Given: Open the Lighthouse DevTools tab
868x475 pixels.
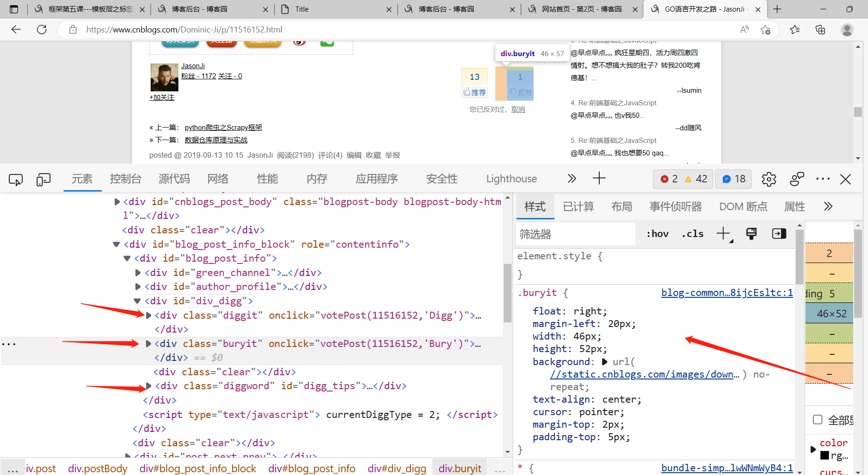Looking at the screenshot, I should [x=512, y=179].
